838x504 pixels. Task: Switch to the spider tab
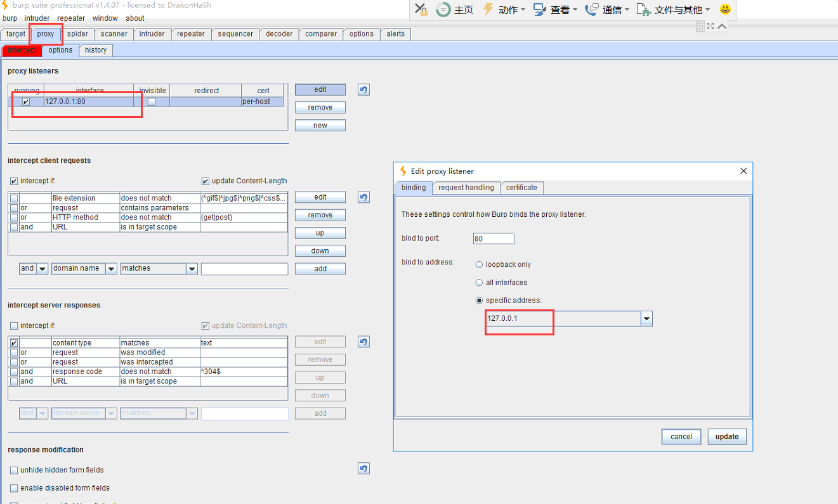[77, 34]
